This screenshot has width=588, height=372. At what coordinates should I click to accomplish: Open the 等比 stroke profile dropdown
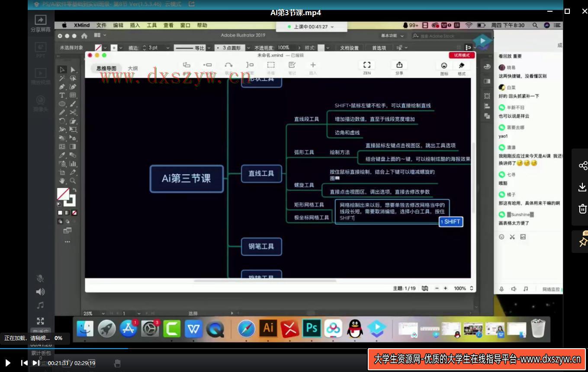tap(209, 48)
